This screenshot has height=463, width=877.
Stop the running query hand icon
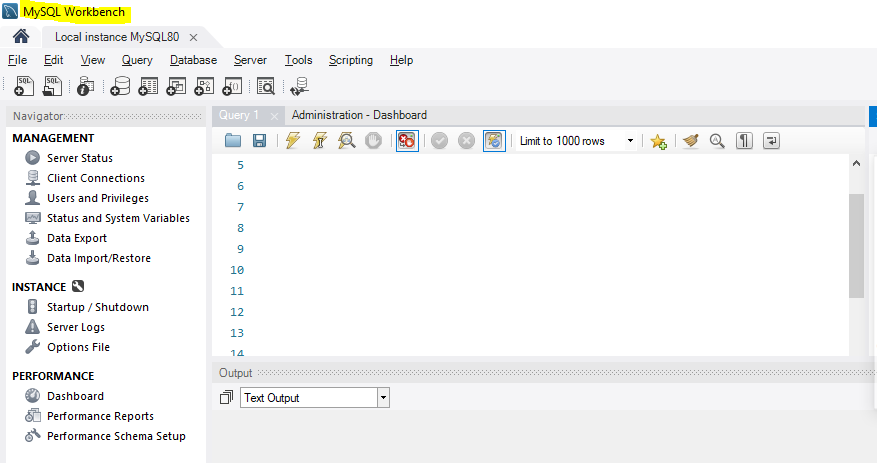pyautogui.click(x=373, y=141)
